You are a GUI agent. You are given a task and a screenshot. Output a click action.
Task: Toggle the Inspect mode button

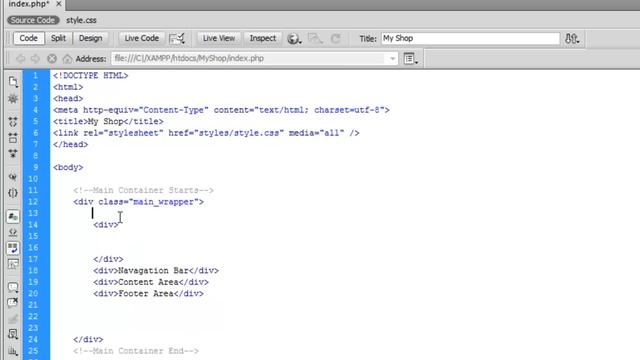point(263,38)
